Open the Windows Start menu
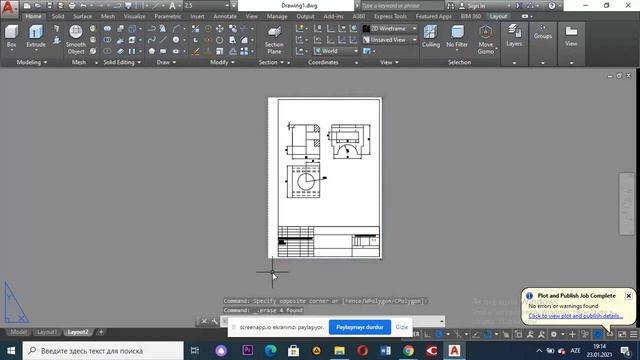The height and width of the screenshot is (360, 640). pos(11,351)
